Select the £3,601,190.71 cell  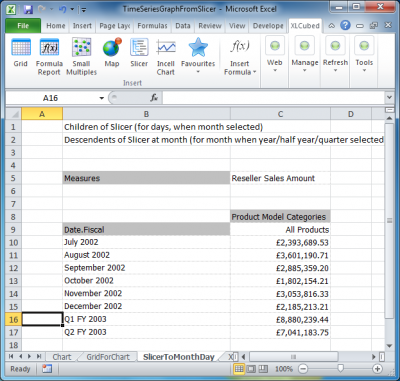pyautogui.click(x=280, y=255)
